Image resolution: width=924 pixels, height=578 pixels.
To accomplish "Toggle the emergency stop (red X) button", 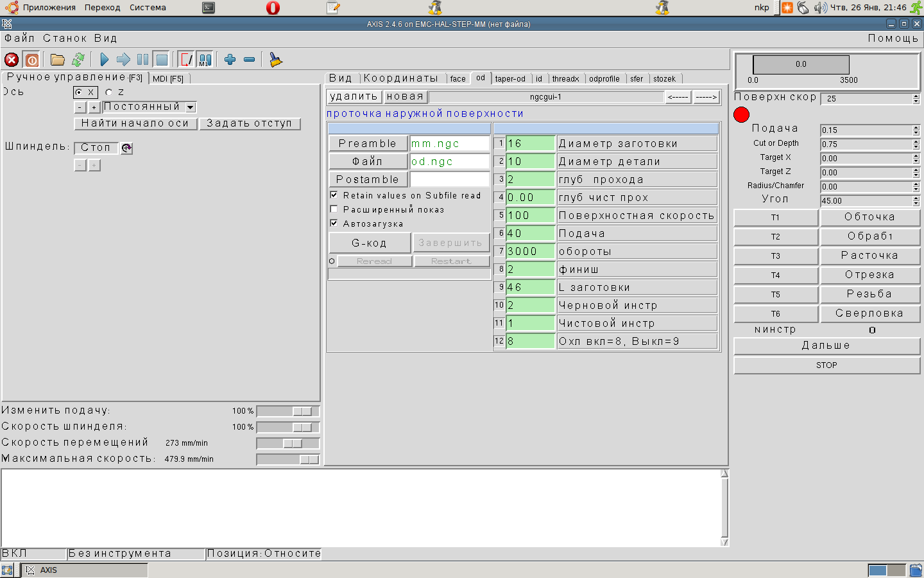I will tap(12, 60).
